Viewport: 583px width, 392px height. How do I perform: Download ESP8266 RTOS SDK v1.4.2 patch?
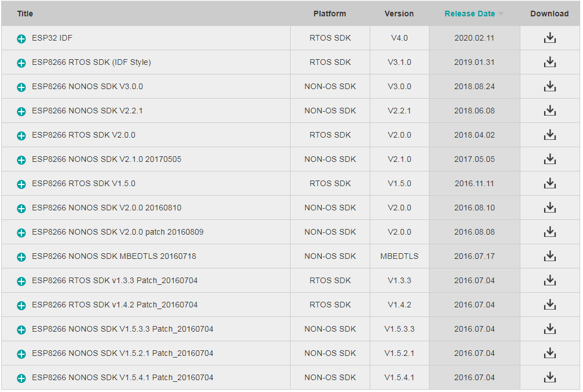tap(550, 305)
